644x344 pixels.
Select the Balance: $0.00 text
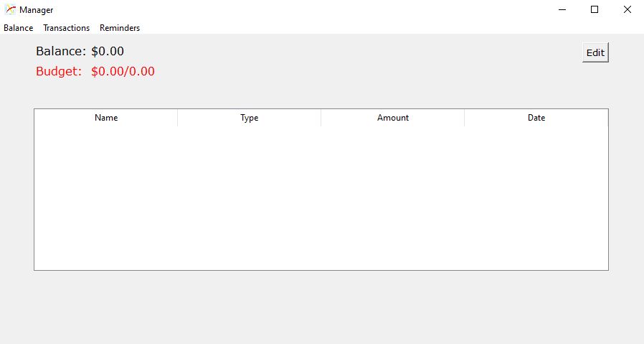(80, 51)
